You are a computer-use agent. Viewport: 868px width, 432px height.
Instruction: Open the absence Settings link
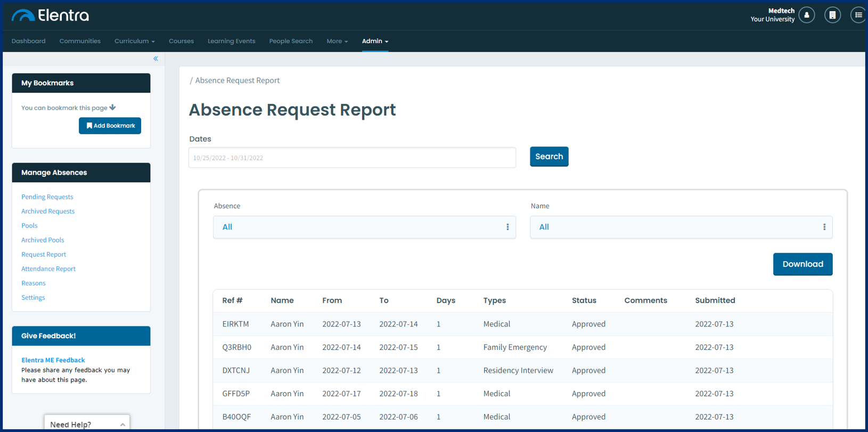point(33,297)
